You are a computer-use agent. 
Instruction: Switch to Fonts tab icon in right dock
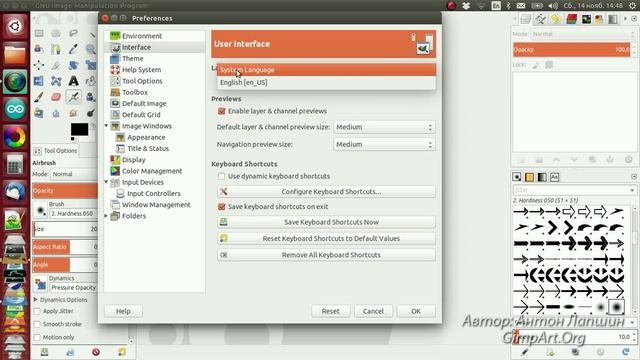pyautogui.click(x=554, y=177)
